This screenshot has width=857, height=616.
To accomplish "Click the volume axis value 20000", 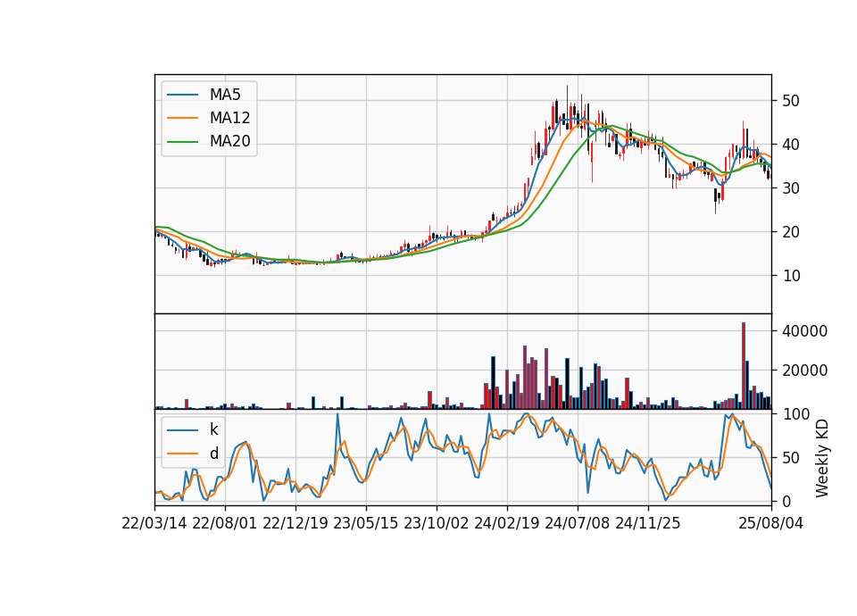I will (x=804, y=370).
